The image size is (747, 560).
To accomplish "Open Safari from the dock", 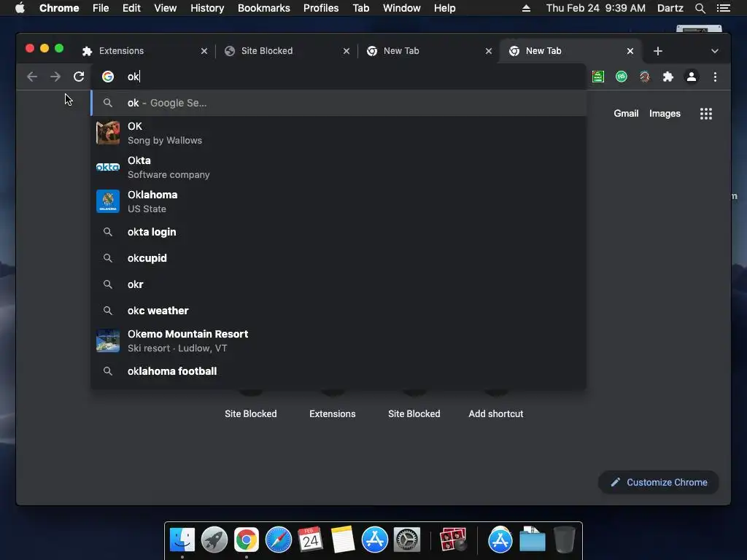I will pos(278,540).
